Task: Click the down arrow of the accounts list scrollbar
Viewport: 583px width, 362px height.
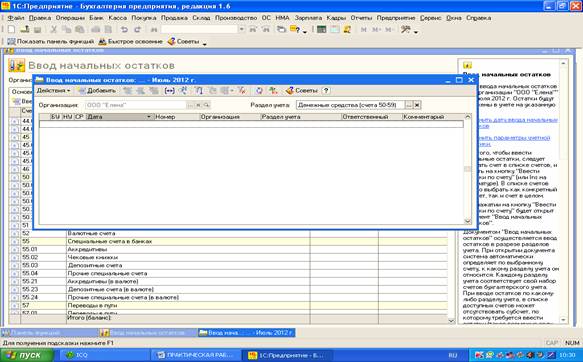Action: pyautogui.click(x=451, y=321)
